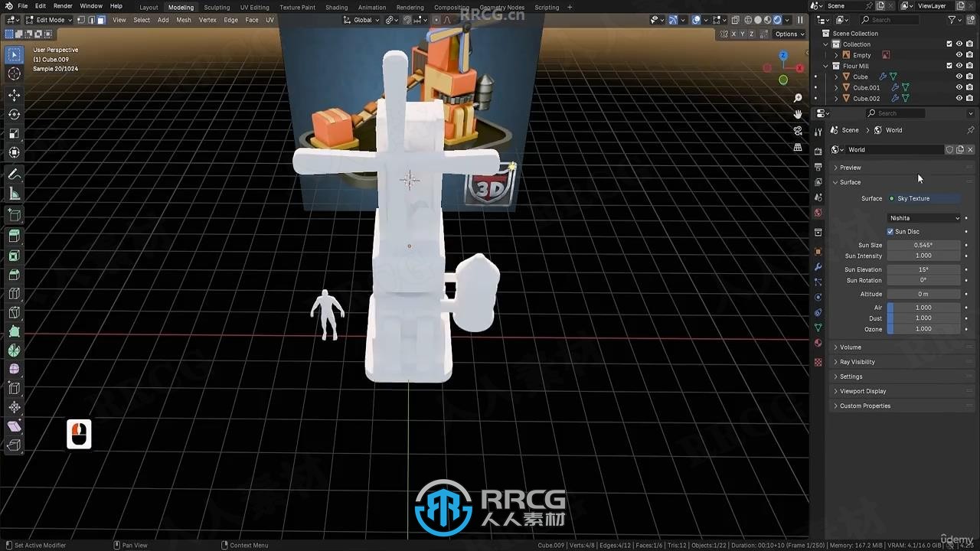Viewport: 980px width, 551px height.
Task: Disable render for Cube.002
Action: pyautogui.click(x=969, y=98)
